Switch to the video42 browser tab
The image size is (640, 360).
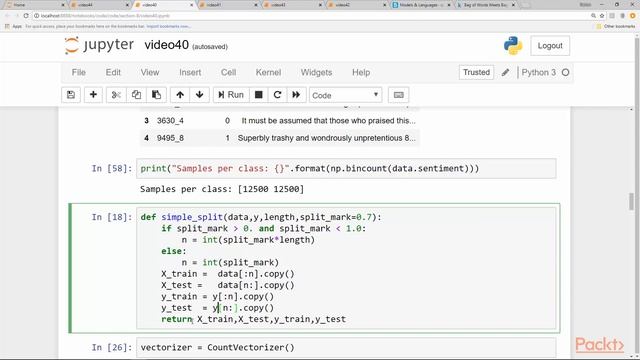[357, 5]
